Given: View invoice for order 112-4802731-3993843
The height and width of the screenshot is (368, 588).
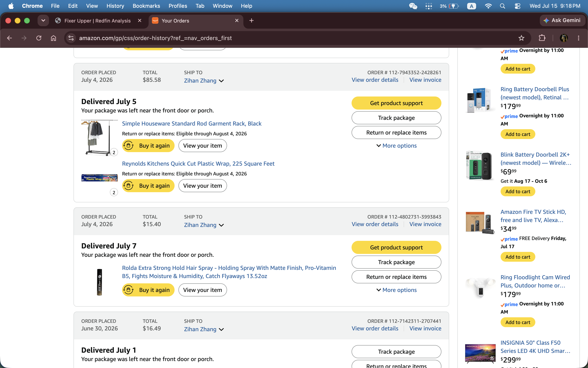Looking at the screenshot, I should point(425,224).
